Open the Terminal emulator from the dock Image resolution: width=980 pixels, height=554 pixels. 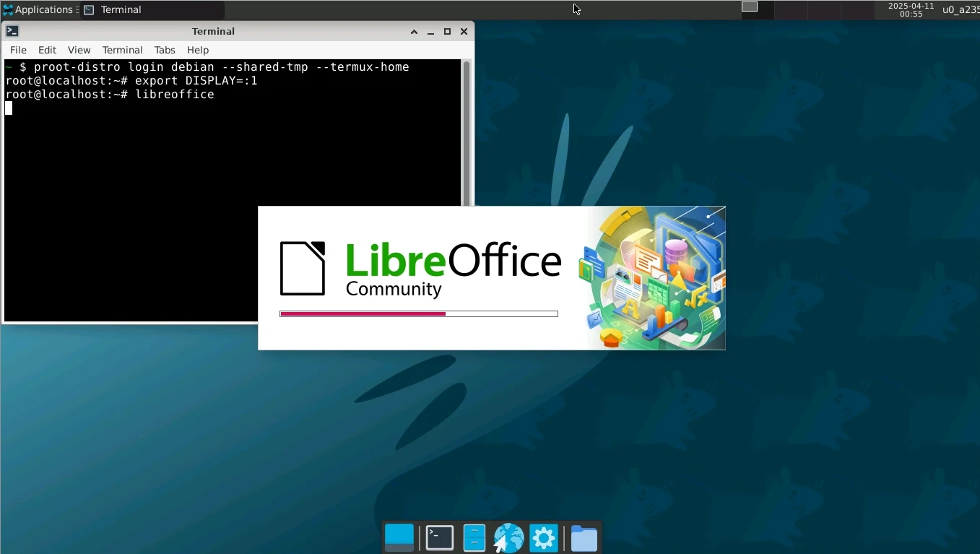coord(439,538)
